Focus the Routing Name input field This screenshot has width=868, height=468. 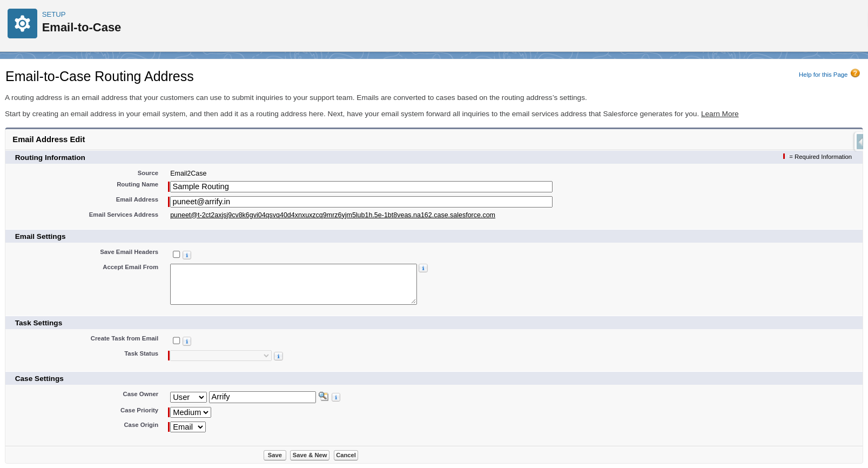[361, 186]
